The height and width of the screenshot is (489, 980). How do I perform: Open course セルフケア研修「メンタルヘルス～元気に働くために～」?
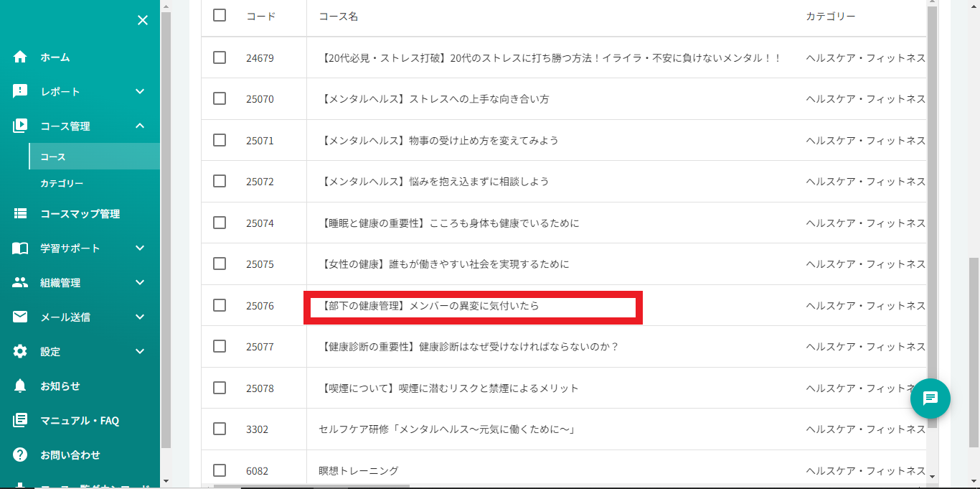coord(448,429)
